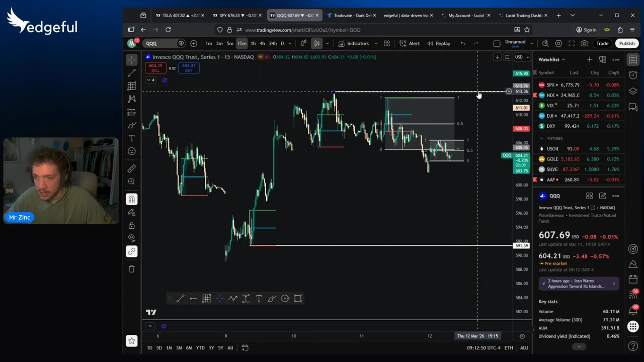The width and height of the screenshot is (644, 362).
Task: Select the Text annotation tool
Action: [132, 138]
